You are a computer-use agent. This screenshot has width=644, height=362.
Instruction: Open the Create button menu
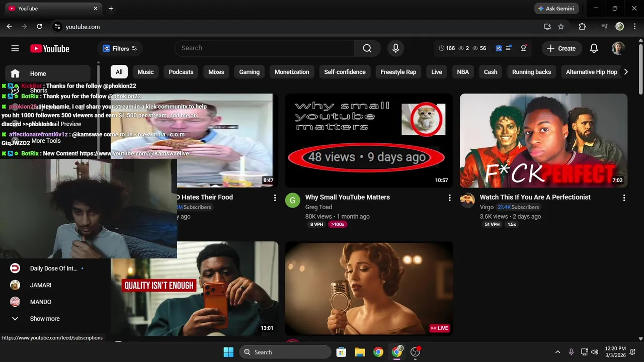561,48
